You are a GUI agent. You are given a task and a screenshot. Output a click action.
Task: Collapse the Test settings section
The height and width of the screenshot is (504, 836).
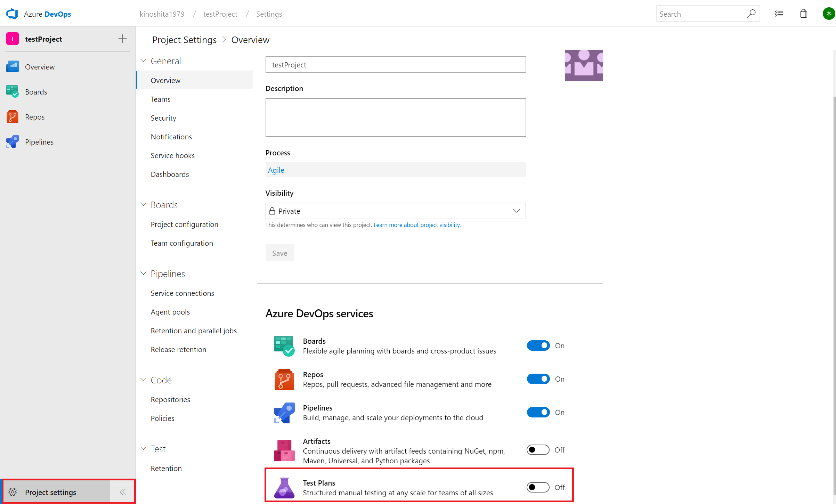[x=144, y=449]
